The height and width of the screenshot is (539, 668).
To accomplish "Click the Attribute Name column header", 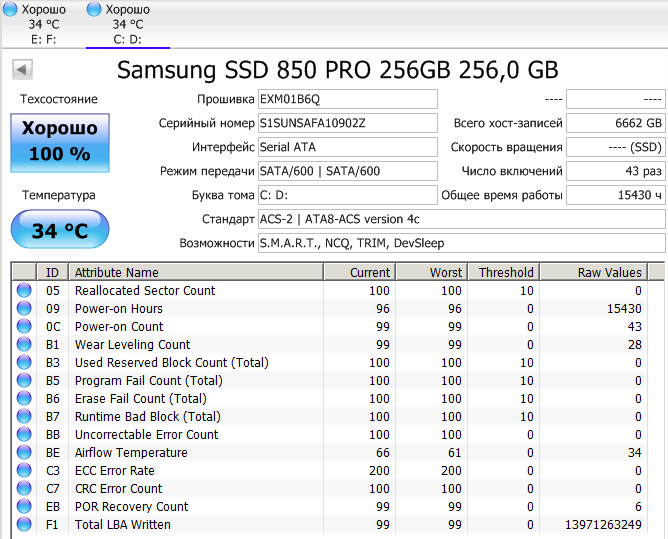I will [x=196, y=272].
